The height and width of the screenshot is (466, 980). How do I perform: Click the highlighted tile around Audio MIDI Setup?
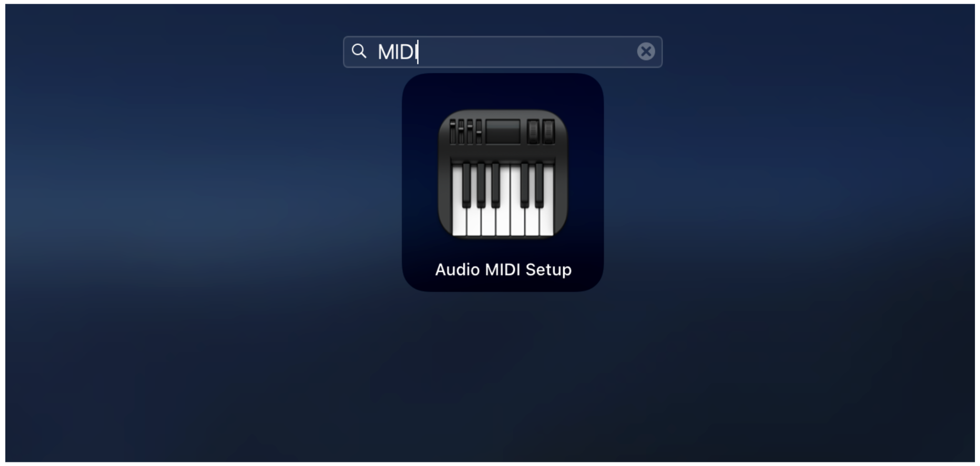pos(503,182)
